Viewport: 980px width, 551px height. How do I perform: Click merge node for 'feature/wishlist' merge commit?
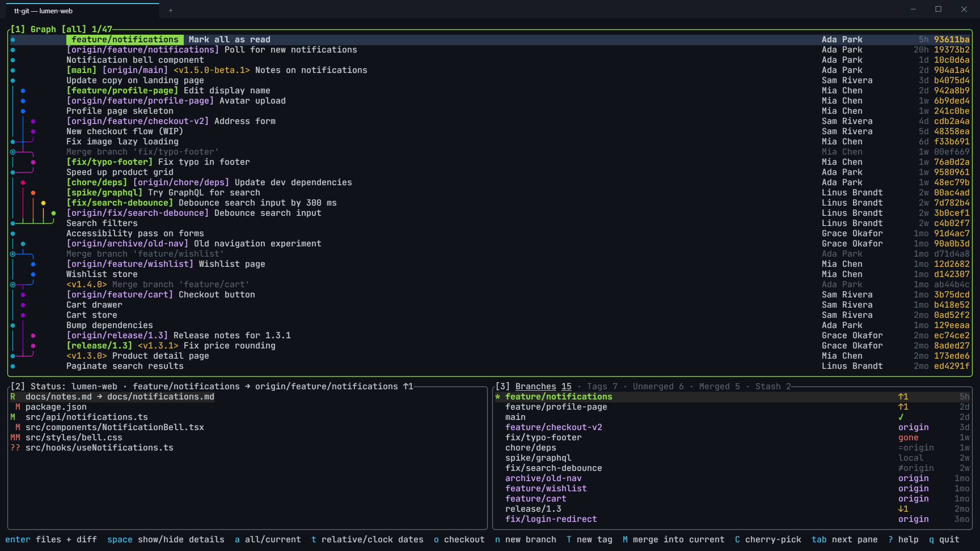13,254
